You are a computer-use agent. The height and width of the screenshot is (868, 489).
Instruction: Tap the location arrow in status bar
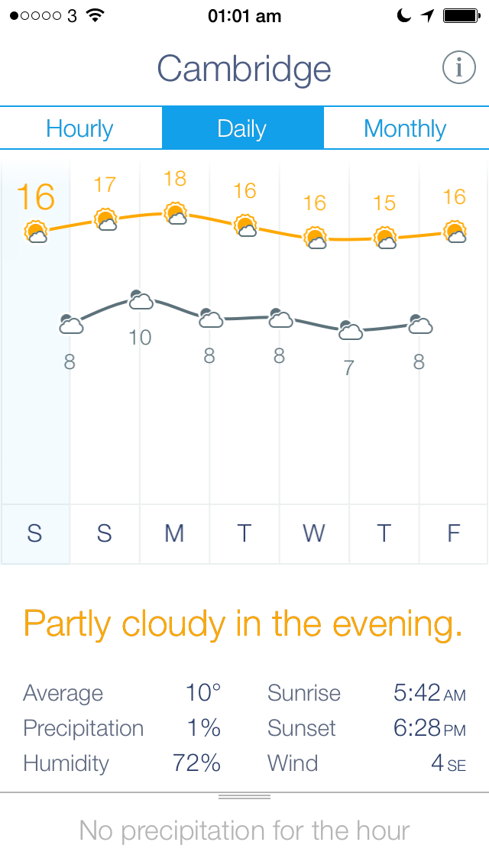(427, 15)
